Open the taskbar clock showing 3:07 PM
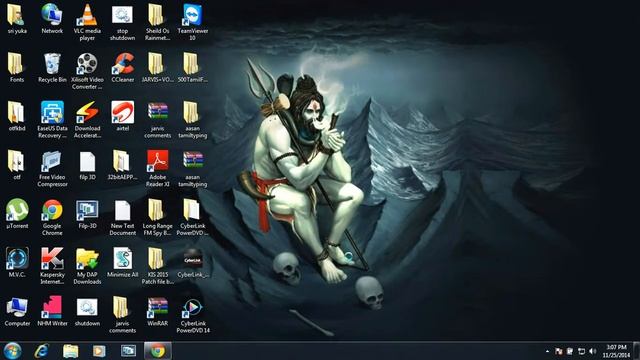Screen dimensions: 640x360 coord(616,351)
